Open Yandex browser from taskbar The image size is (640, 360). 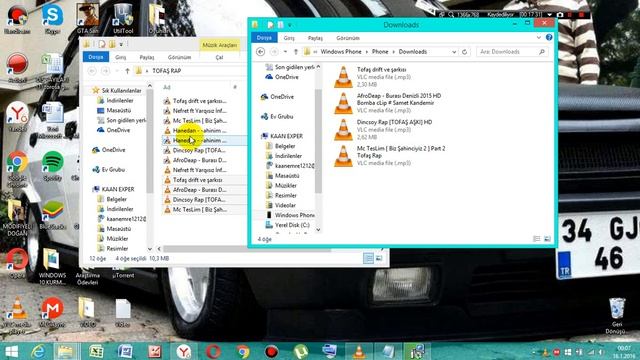tap(184, 351)
